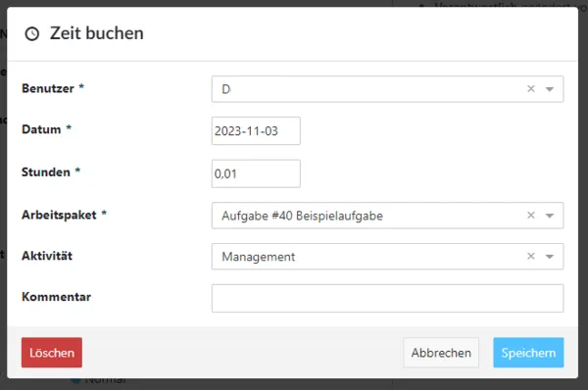Clear the Aktivität Management selection
The width and height of the screenshot is (588, 390).
point(530,256)
